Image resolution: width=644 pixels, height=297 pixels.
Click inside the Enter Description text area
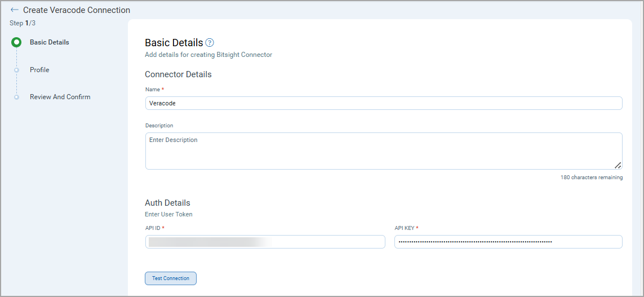(x=383, y=151)
